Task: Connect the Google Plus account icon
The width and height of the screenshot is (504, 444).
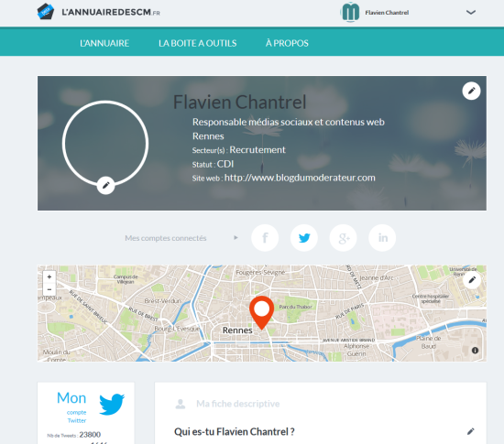Action: coord(344,238)
